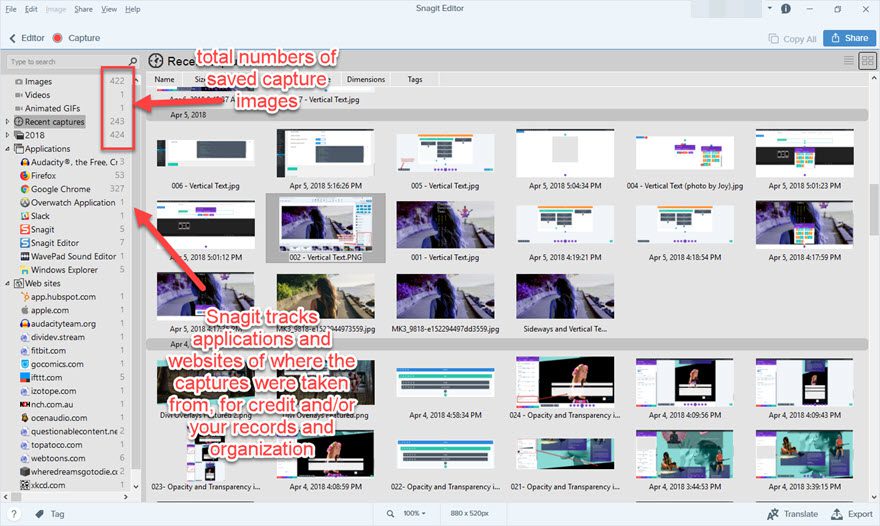The width and height of the screenshot is (880, 526).
Task: Click the Tag icon in bottom bar
Action: click(x=38, y=513)
